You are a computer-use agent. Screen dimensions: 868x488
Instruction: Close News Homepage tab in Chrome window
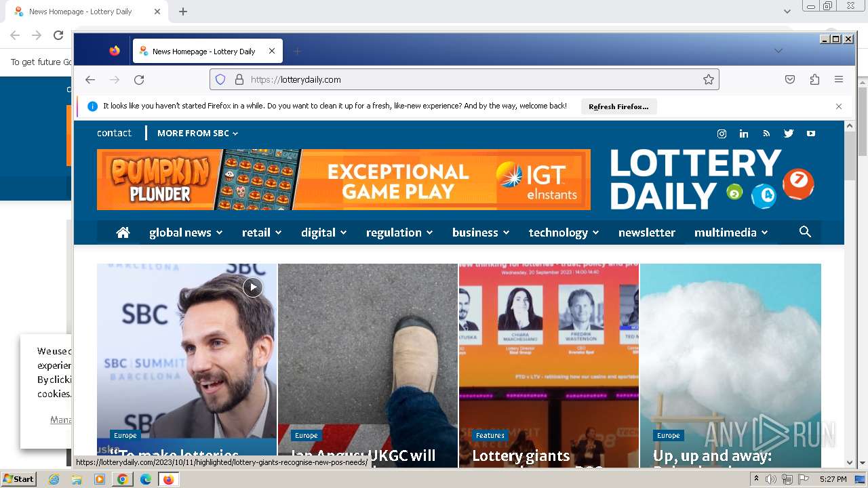[157, 12]
